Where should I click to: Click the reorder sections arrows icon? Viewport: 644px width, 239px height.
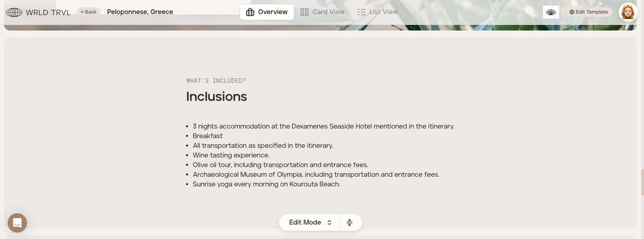point(350,223)
